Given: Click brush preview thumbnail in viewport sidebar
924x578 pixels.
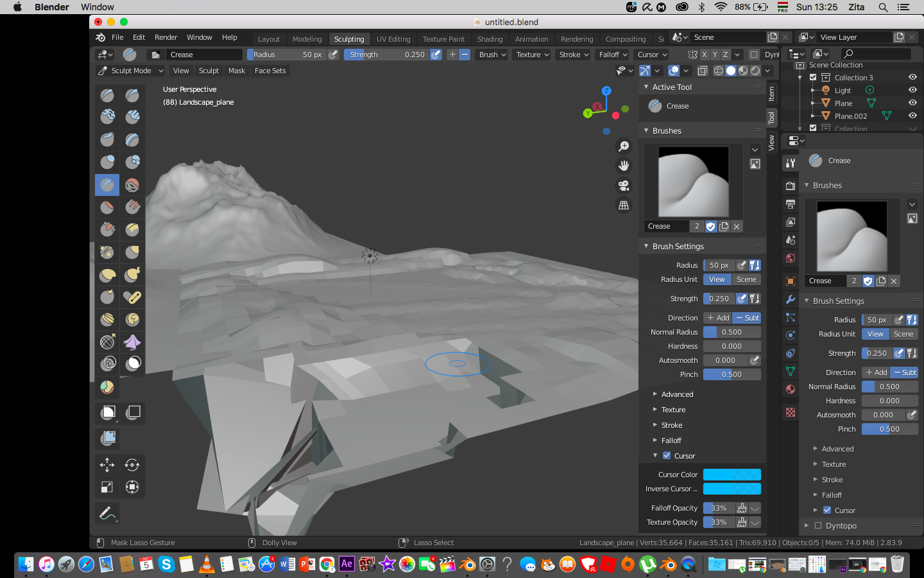Looking at the screenshot, I should [694, 182].
